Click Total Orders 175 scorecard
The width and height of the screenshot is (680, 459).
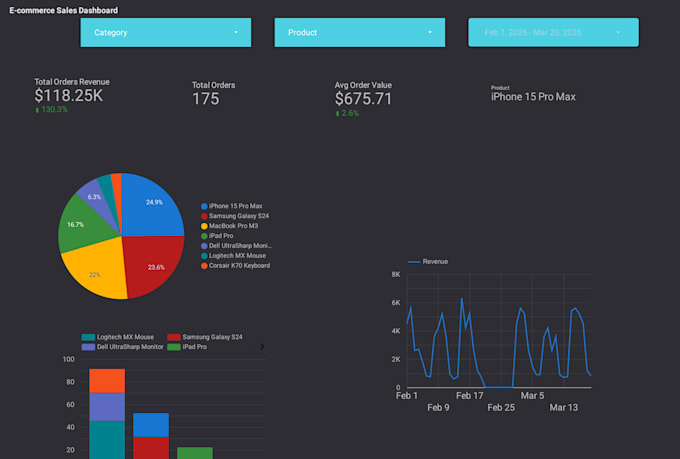(213, 94)
